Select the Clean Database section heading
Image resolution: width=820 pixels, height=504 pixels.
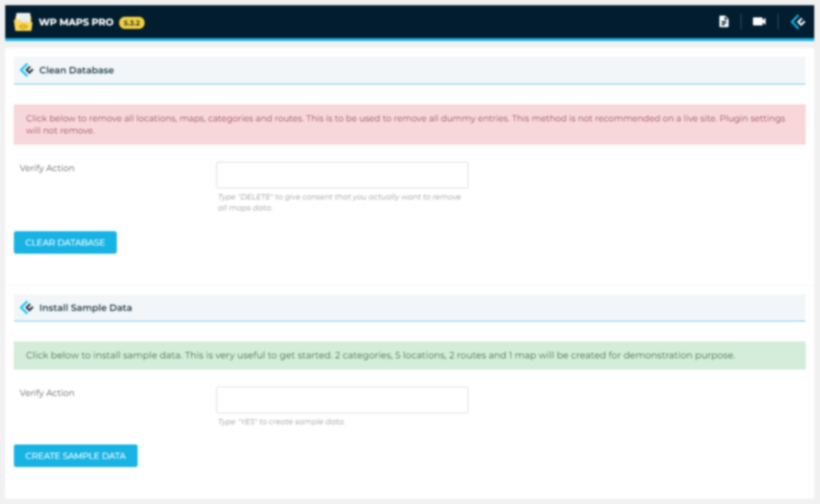(x=76, y=70)
